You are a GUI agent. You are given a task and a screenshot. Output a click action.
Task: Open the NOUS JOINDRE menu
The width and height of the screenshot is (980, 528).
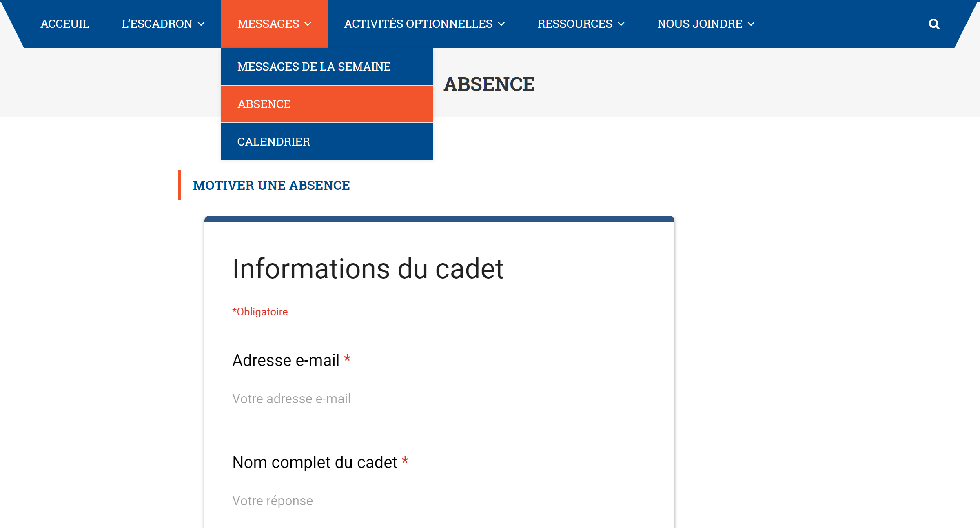[699, 24]
